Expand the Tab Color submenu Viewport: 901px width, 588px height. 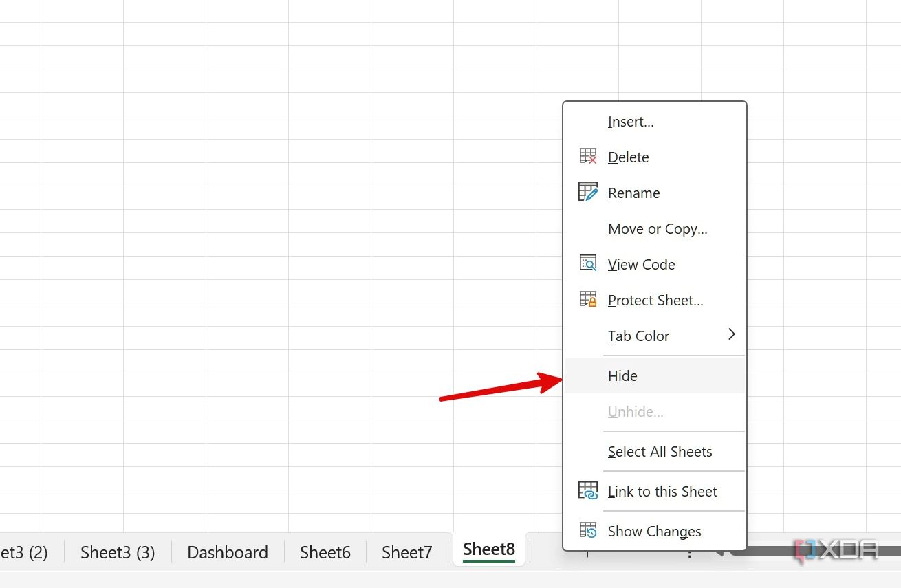point(731,335)
